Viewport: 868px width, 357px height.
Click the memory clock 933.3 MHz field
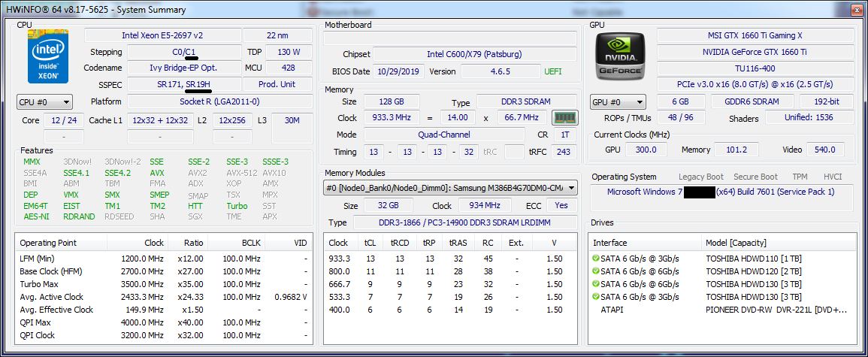pyautogui.click(x=392, y=118)
